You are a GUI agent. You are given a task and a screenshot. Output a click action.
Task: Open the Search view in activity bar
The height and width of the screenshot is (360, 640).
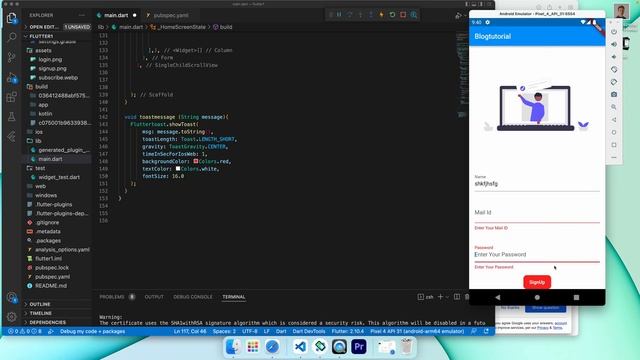11,37
